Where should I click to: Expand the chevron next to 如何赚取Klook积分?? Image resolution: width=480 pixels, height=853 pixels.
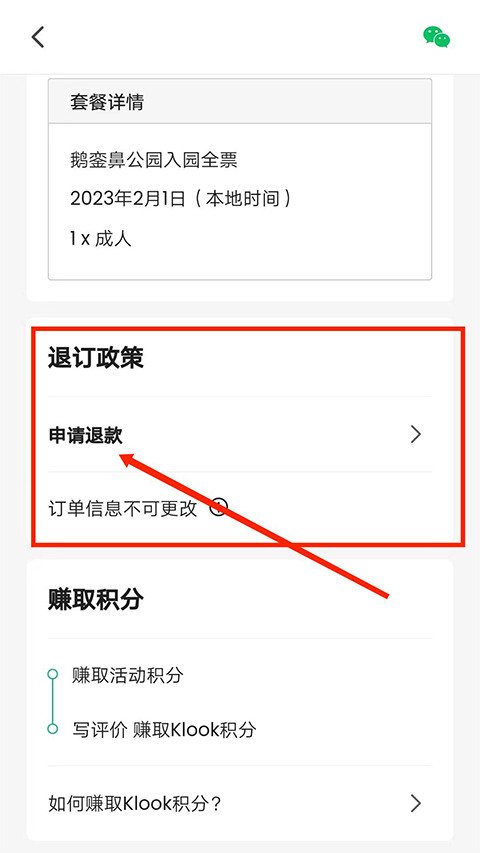coord(416,803)
